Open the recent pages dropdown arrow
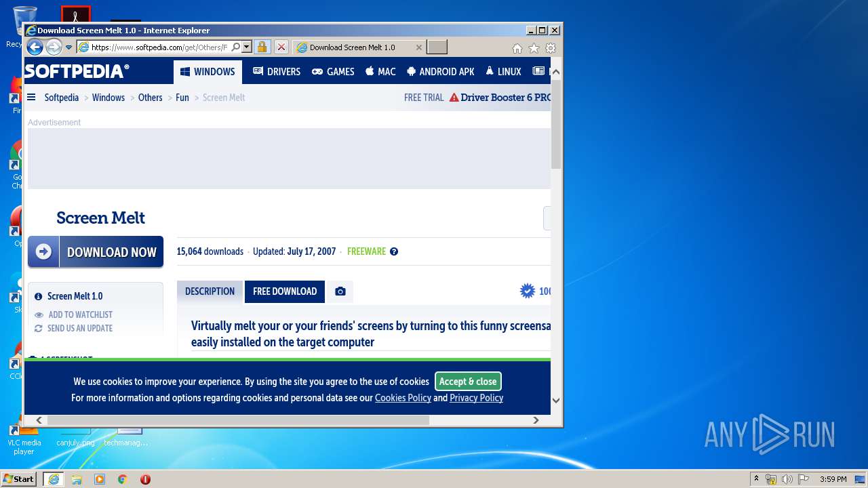This screenshot has width=868, height=488. (68, 47)
